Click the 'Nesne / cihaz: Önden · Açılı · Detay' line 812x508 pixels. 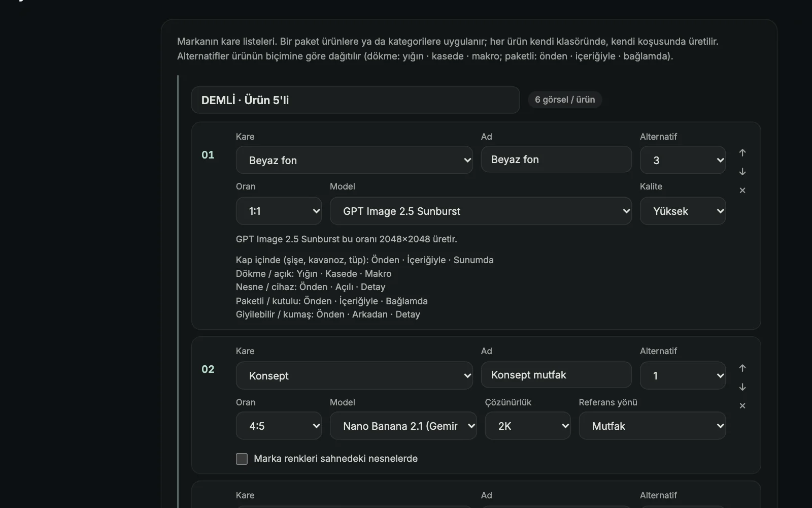(x=311, y=287)
